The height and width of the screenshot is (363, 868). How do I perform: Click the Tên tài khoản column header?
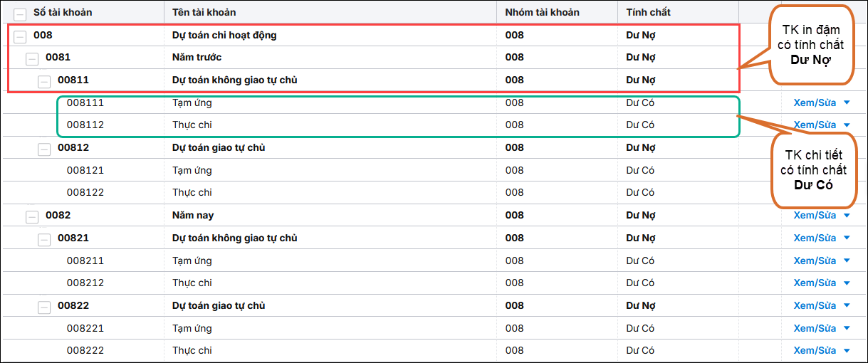point(204,12)
